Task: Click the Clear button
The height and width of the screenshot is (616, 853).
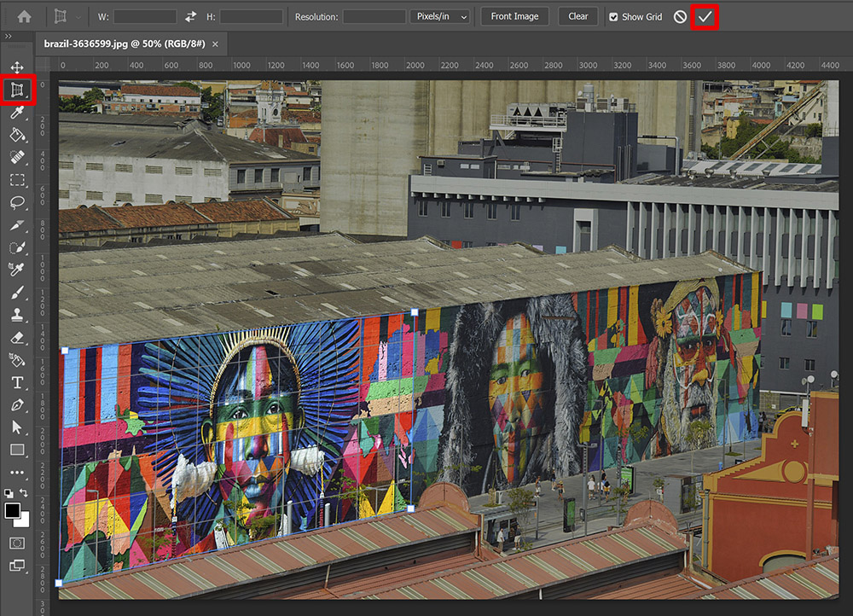Action: 577,16
